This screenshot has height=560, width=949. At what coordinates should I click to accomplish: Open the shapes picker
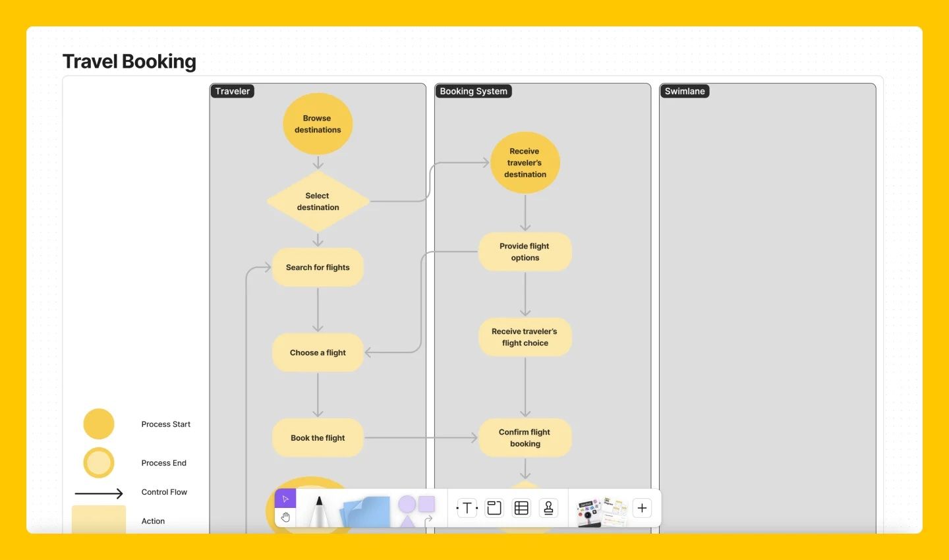coord(414,507)
